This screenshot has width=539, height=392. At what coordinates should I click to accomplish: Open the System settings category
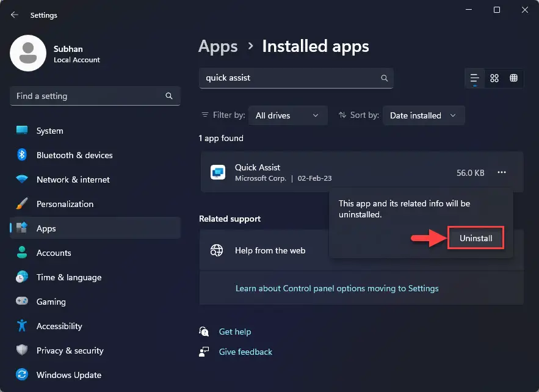coord(49,131)
